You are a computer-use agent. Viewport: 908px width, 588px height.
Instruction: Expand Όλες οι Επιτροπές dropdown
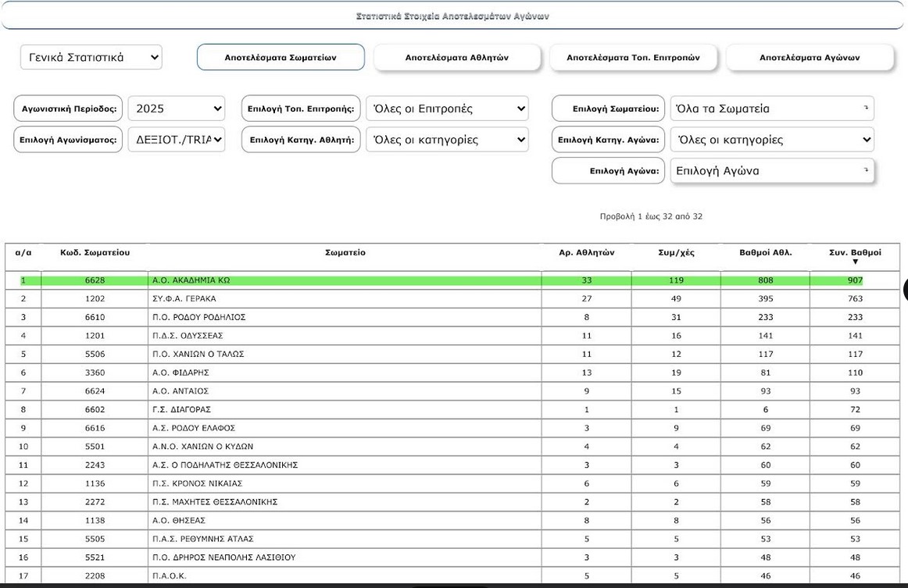click(446, 109)
